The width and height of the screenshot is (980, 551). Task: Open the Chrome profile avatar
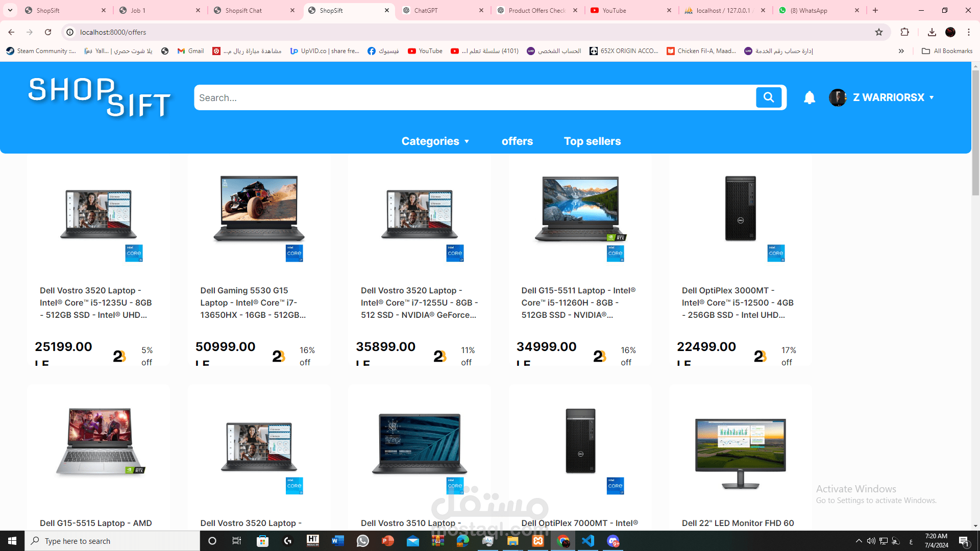tap(950, 32)
